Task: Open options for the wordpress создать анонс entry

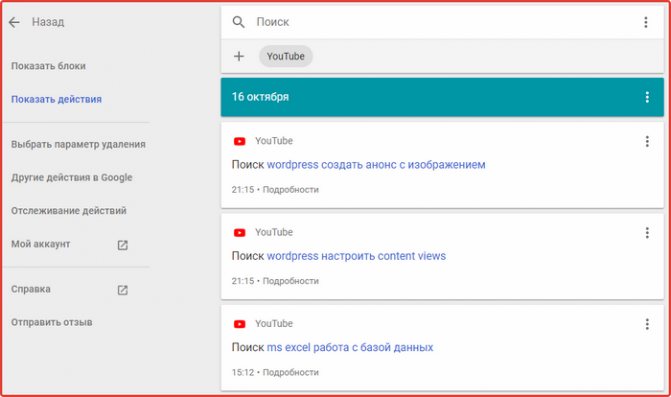Action: (647, 141)
